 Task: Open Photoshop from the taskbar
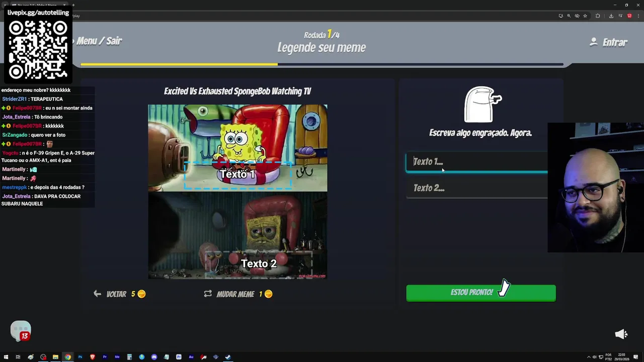pos(80,357)
